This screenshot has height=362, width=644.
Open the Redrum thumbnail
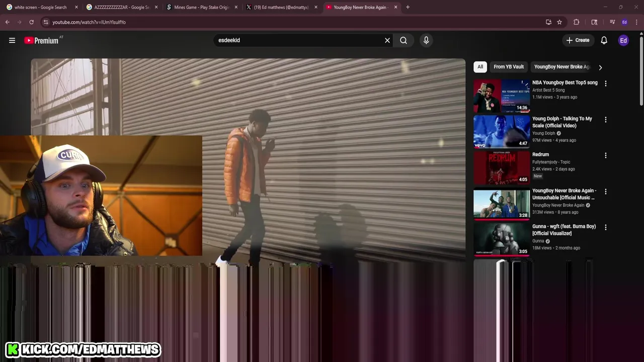pos(501,167)
